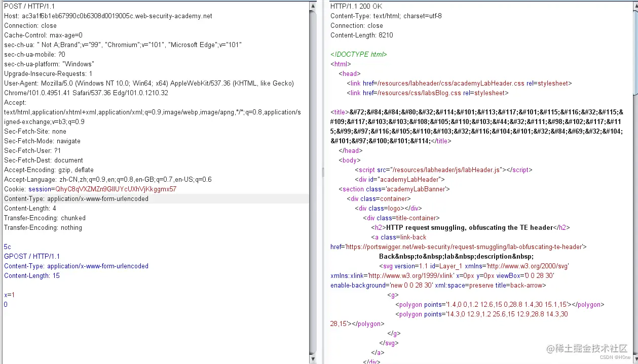Image resolution: width=638 pixels, height=364 pixels.
Task: Click the green '<!DOCTYPE html>' line
Action: [x=359, y=54]
